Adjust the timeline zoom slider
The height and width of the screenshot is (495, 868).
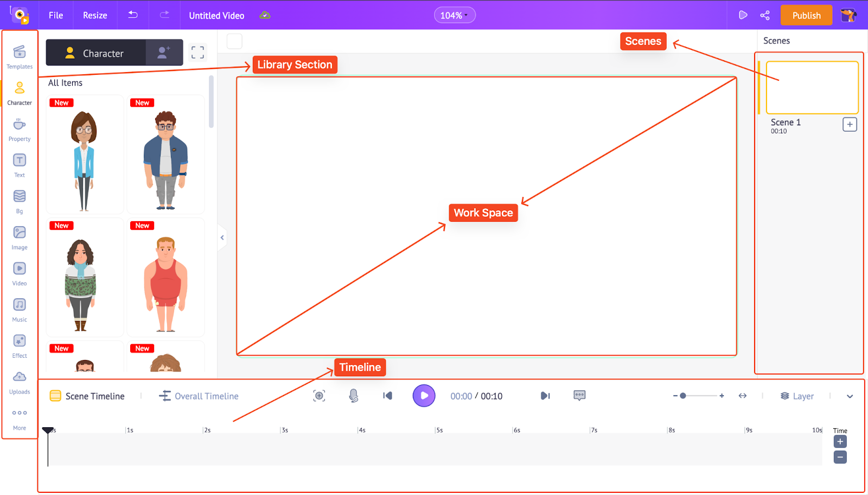683,396
